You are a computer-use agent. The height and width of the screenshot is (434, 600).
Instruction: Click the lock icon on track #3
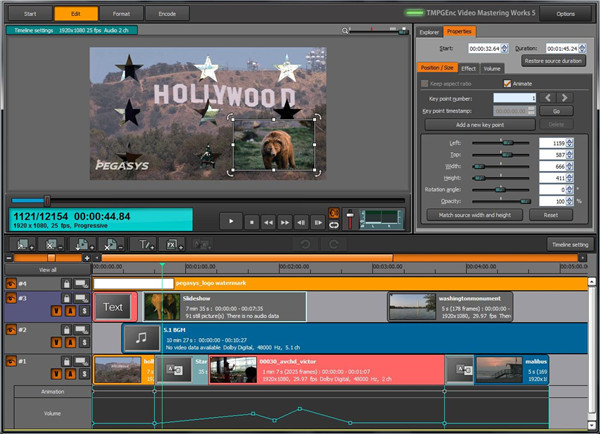66,298
